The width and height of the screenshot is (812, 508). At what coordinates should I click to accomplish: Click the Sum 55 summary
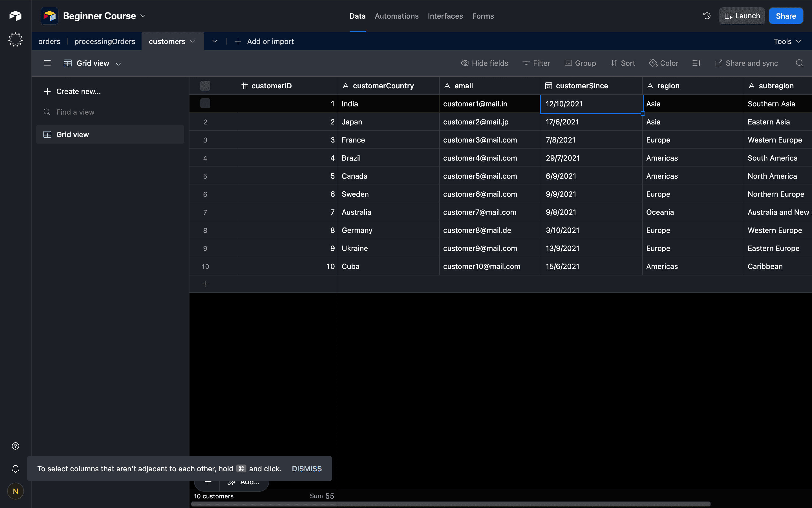[322, 496]
